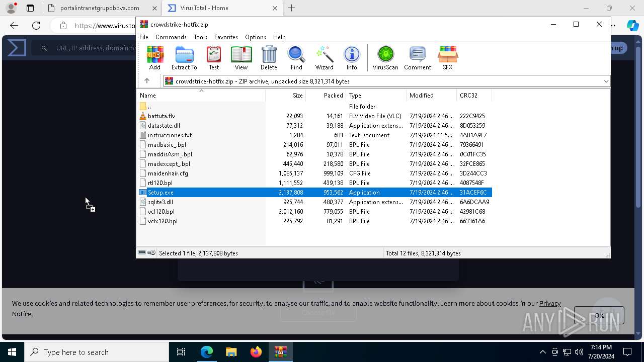
Task: Open the Edge tab actions menu icon
Action: tap(30, 8)
